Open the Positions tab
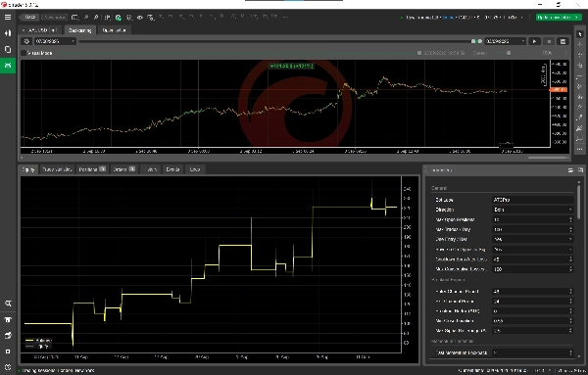Image resolution: width=588 pixels, height=375 pixels. (92, 169)
